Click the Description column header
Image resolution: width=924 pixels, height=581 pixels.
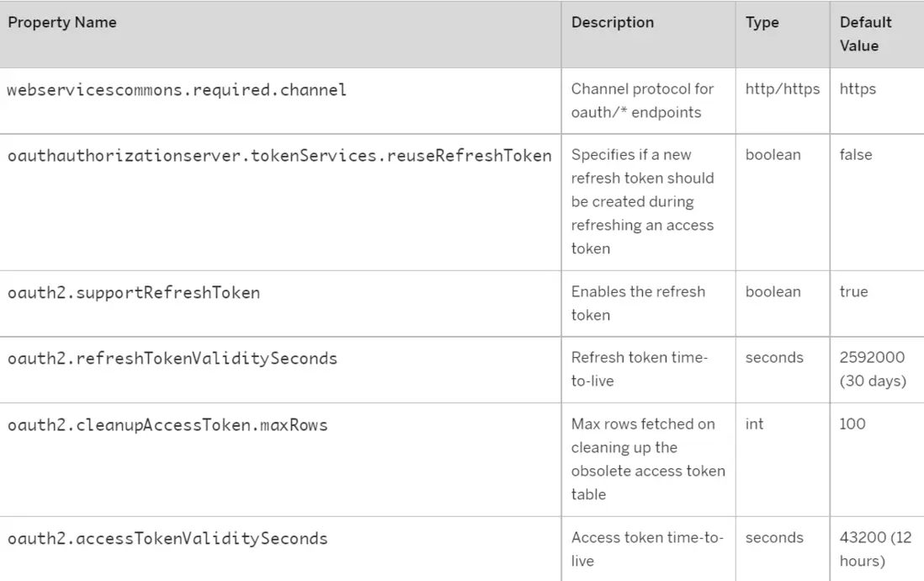coord(612,23)
